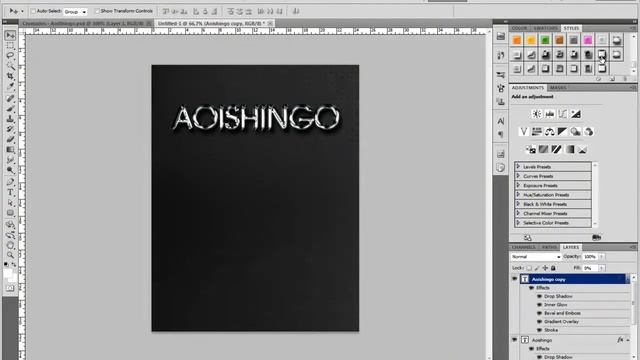Select the Crop tool
Viewport: 640px width, 360px height.
point(10,76)
